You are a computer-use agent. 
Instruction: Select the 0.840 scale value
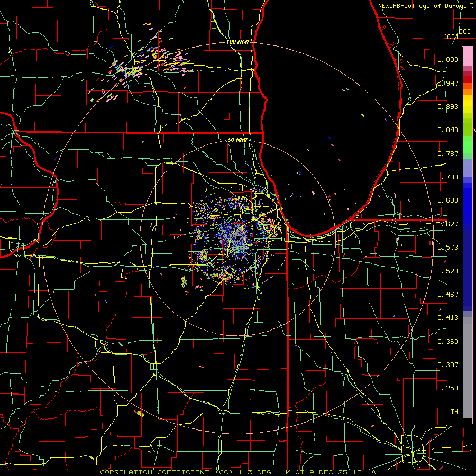click(448, 130)
